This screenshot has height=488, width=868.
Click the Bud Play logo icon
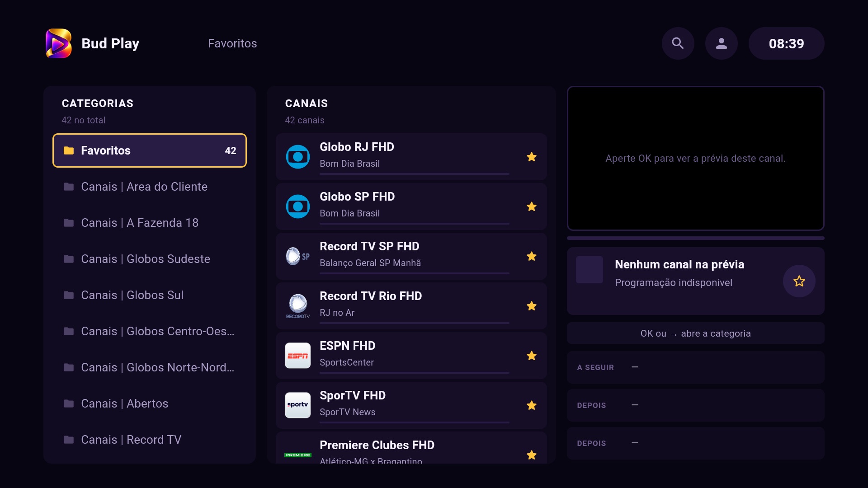tap(59, 43)
